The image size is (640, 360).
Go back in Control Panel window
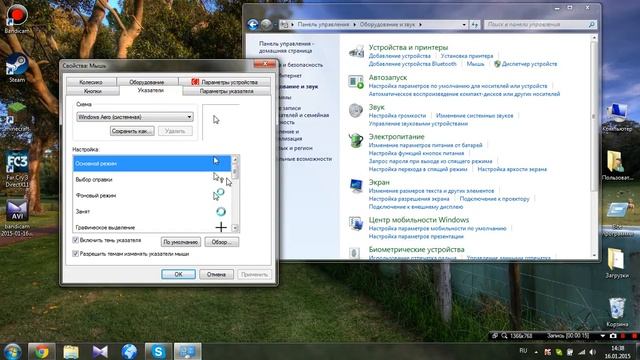[253, 24]
